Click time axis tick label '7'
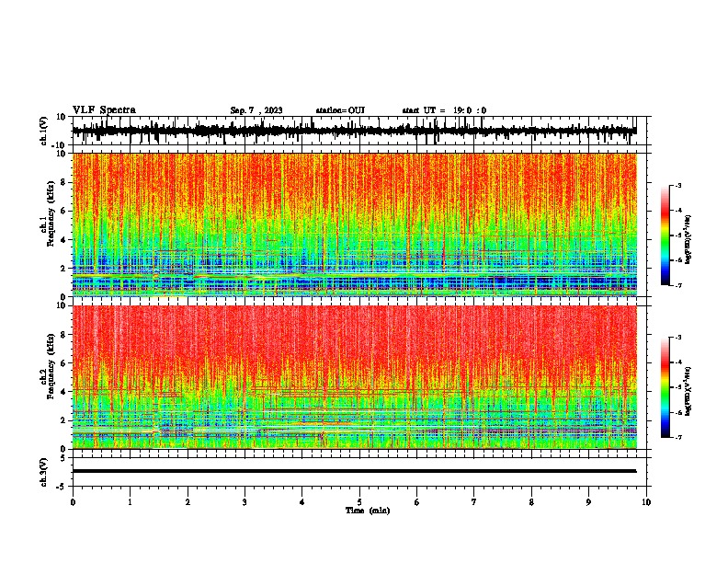Image resolution: width=728 pixels, height=563 pixels. [474, 502]
